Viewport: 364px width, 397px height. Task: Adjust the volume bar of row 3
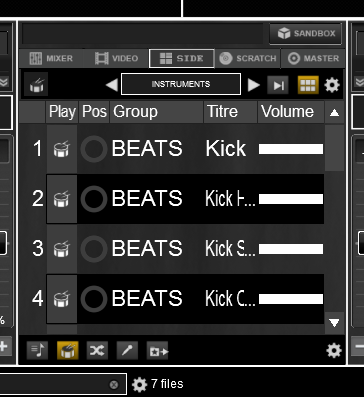[x=291, y=249]
